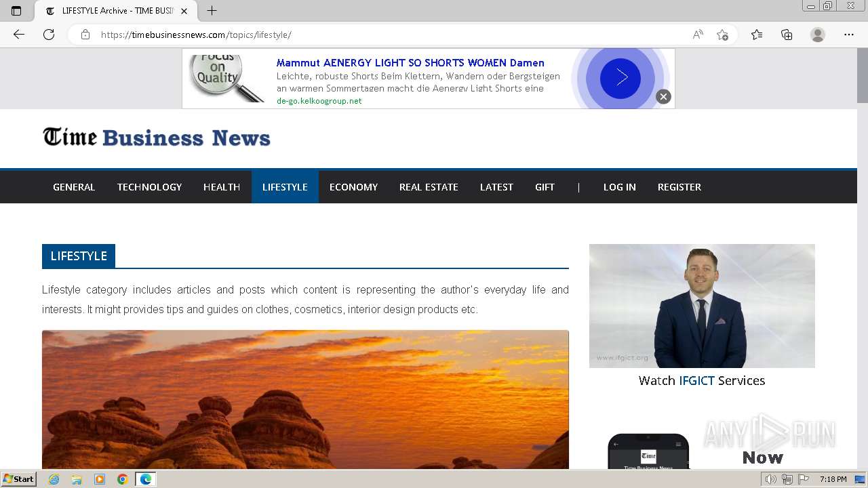Switch to Microsoft Edge taskbar icon
Viewport: 868px width, 488px height.
(146, 479)
